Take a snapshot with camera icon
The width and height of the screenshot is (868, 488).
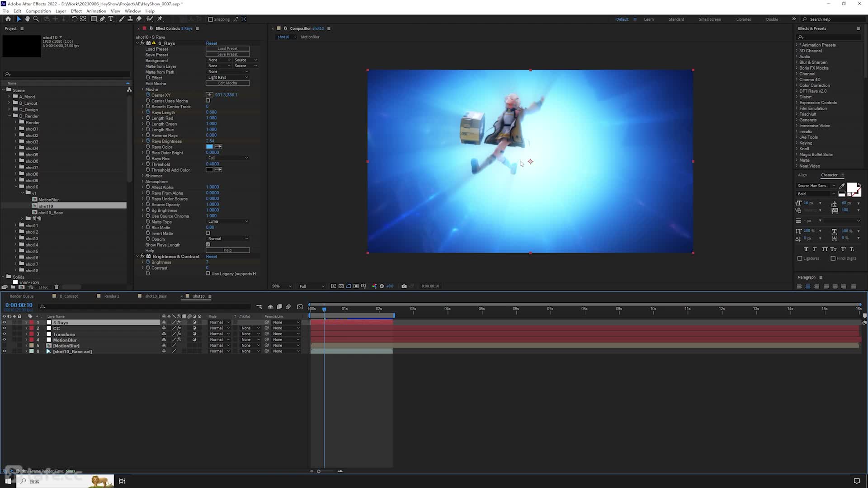pyautogui.click(x=404, y=286)
